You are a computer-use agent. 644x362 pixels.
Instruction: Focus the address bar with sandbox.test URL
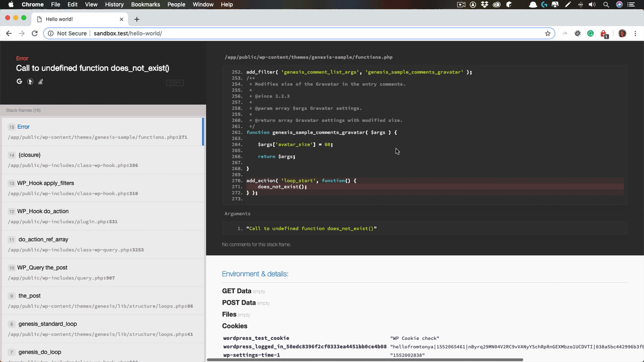(299, 33)
